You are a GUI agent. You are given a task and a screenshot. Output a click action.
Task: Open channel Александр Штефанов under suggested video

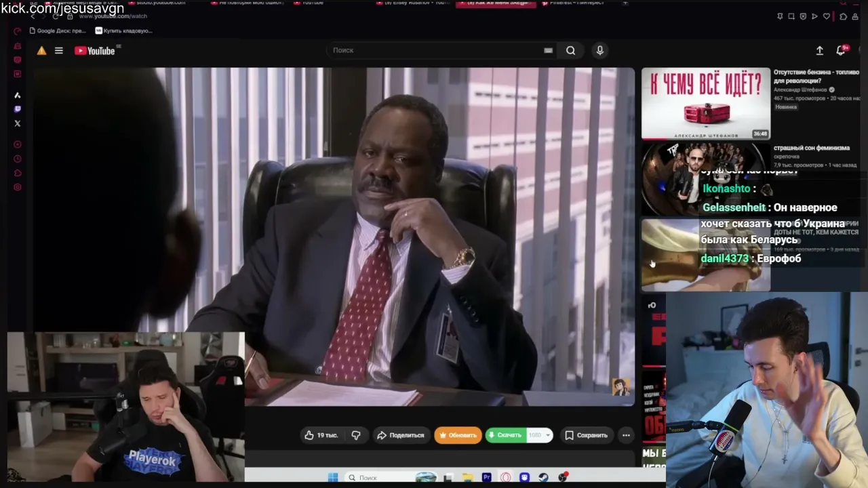[x=800, y=89]
